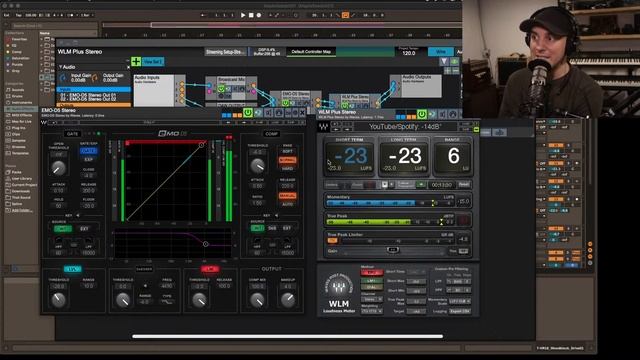The image size is (640, 360).
Task: Click the compressor curve threshold node
Action: (202, 145)
